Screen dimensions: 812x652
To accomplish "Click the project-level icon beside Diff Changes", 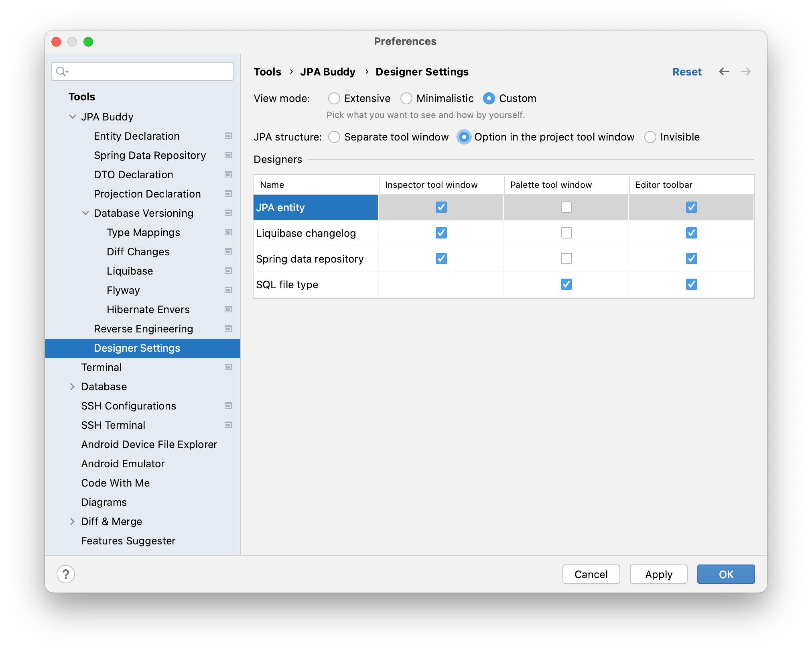I will tap(228, 252).
